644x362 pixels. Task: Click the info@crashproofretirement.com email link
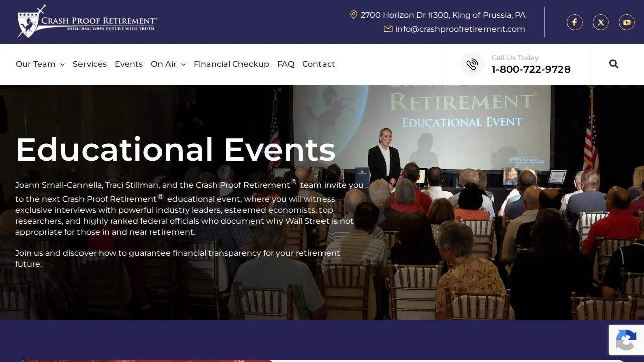click(460, 29)
